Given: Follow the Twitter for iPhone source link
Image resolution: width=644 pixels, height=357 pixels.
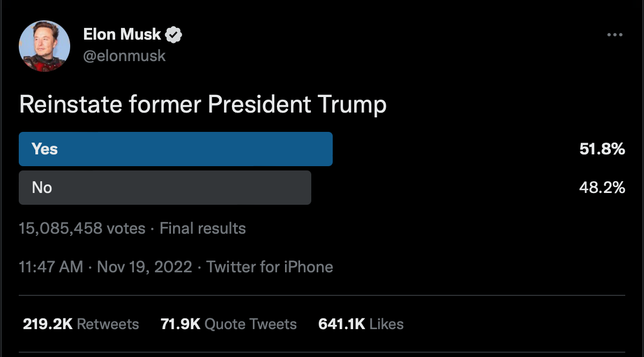Looking at the screenshot, I should coord(270,267).
